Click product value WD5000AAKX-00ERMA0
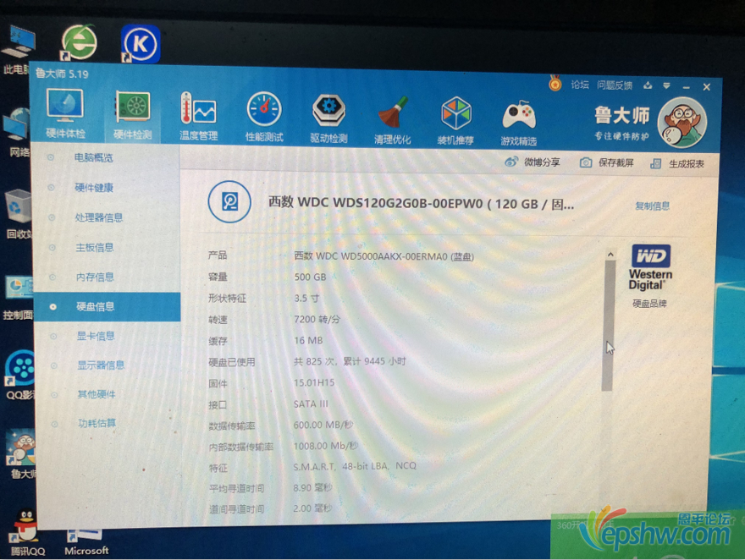This screenshot has width=745, height=560. (382, 256)
